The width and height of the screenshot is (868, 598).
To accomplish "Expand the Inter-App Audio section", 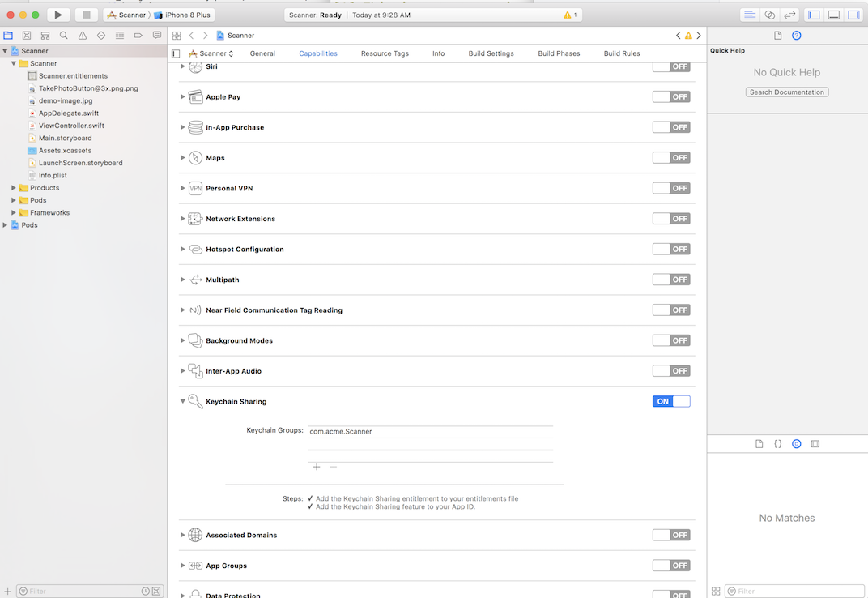I will [183, 371].
